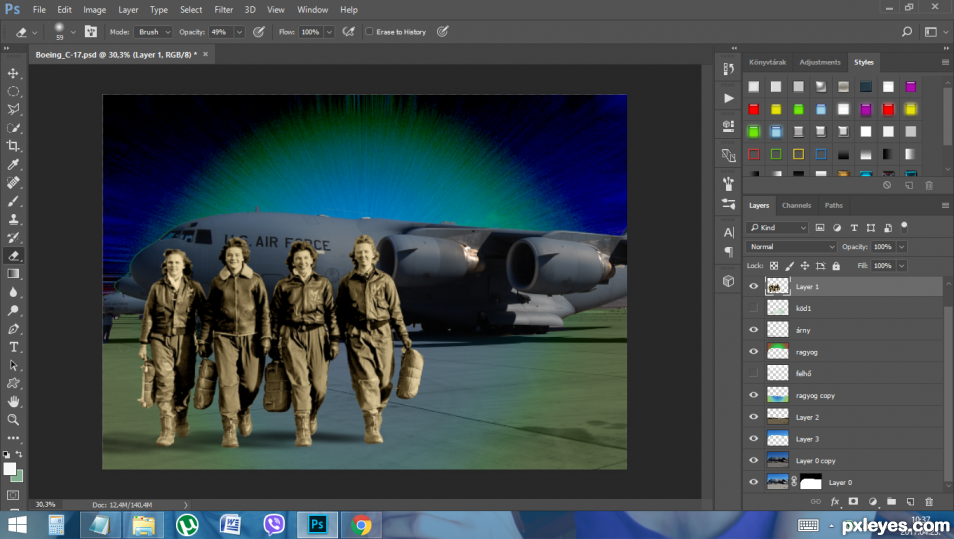Switch to the Channels tab
Screen dimensions: 954x539
pos(796,206)
